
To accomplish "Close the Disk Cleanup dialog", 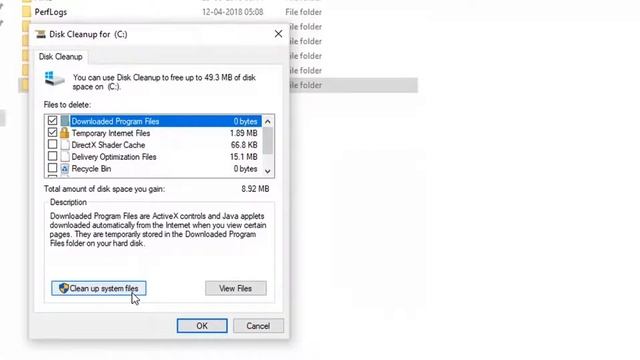I will (x=278, y=34).
